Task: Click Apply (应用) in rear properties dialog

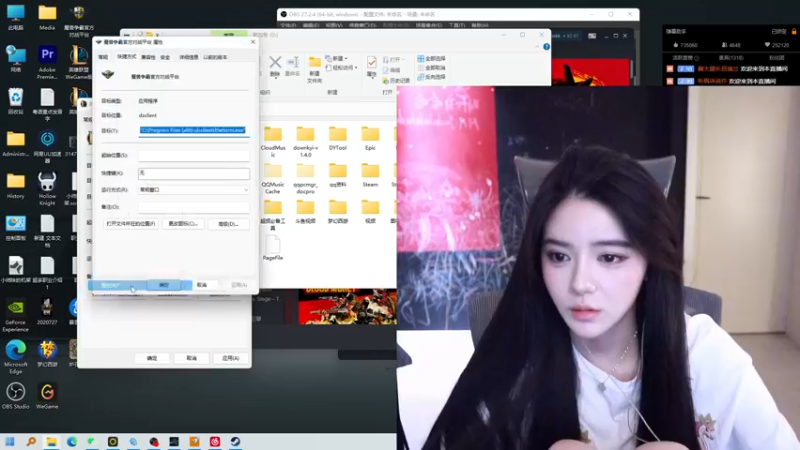Action: click(x=231, y=358)
